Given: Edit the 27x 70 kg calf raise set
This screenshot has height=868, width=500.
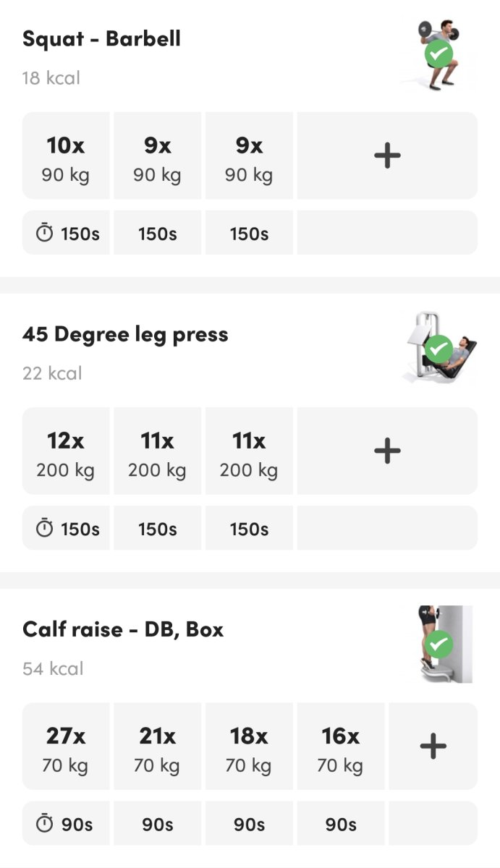Looking at the screenshot, I should tap(66, 746).
